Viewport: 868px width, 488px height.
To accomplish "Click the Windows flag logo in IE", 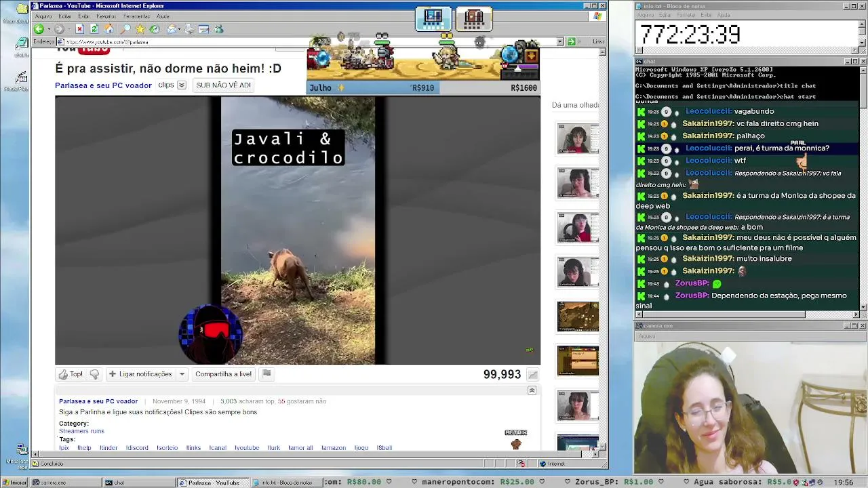I will pos(597,16).
